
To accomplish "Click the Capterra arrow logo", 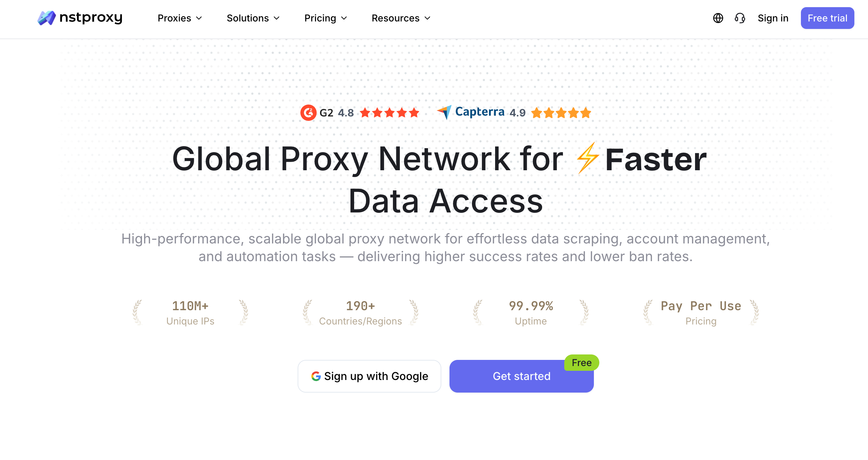I will point(444,112).
